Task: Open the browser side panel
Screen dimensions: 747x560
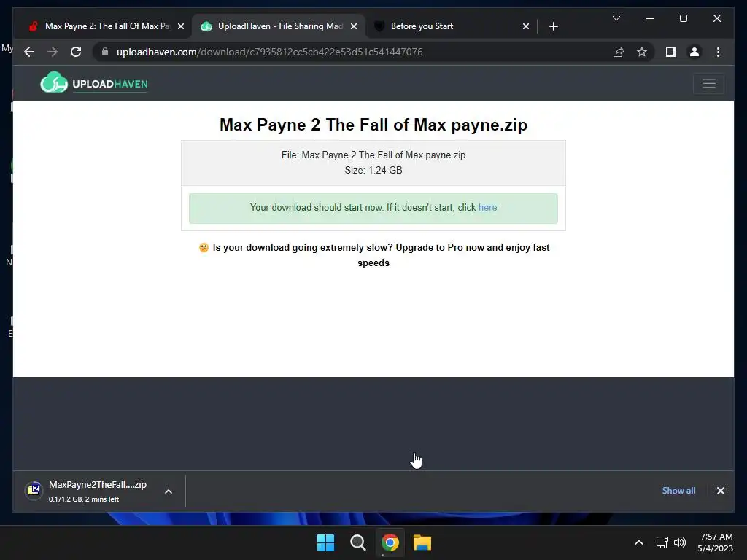Action: (x=671, y=52)
